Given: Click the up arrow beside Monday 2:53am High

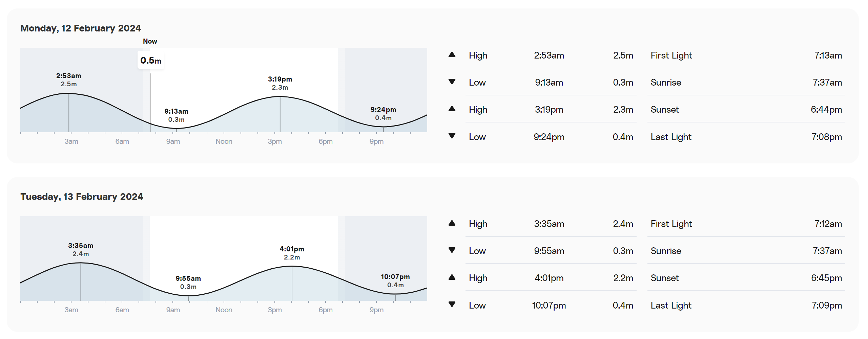Looking at the screenshot, I should coord(452,55).
